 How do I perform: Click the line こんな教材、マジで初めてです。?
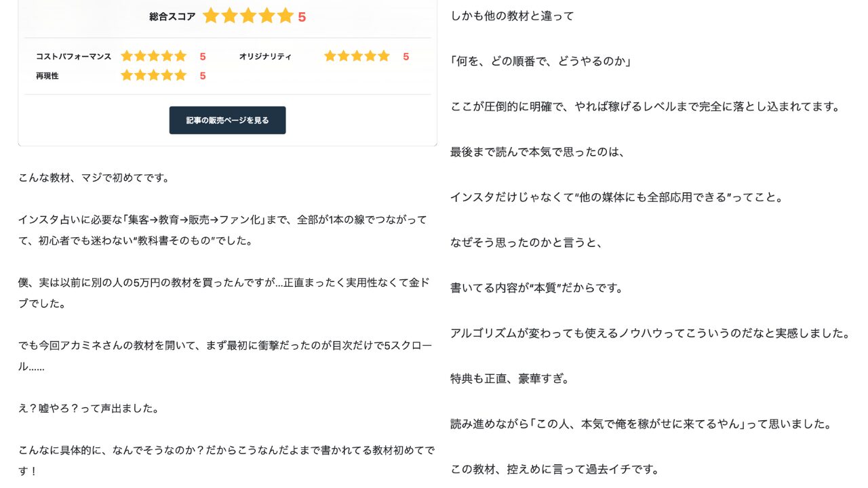(94, 178)
